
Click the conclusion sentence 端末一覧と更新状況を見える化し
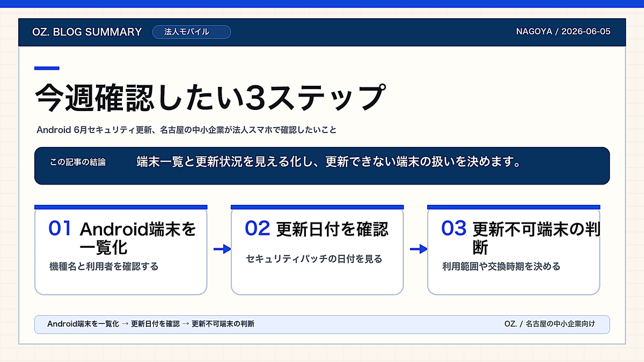click(x=329, y=162)
